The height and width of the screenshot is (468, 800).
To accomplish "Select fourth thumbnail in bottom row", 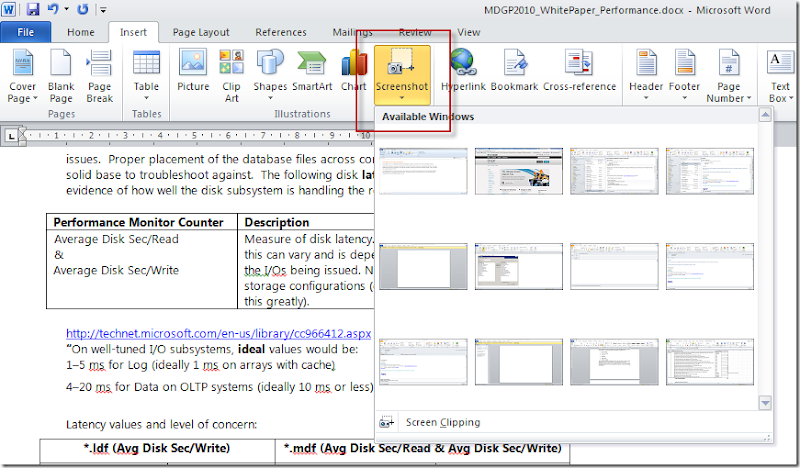I will tap(710, 362).
